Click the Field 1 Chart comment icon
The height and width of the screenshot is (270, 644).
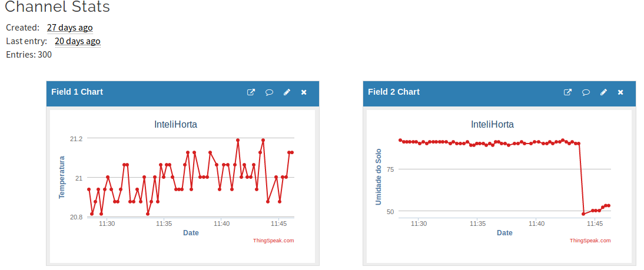[x=269, y=92]
